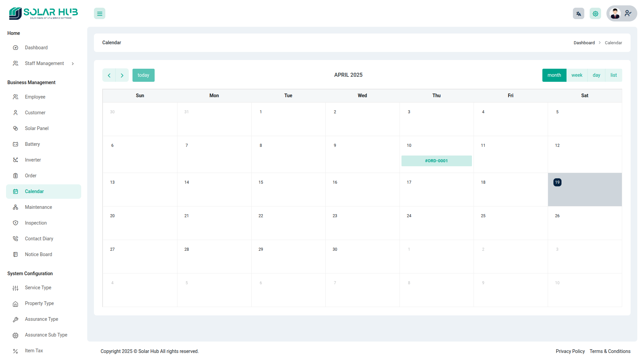Viewport: 644px width, 362px height.
Task: Switch to list view
Action: [613, 75]
